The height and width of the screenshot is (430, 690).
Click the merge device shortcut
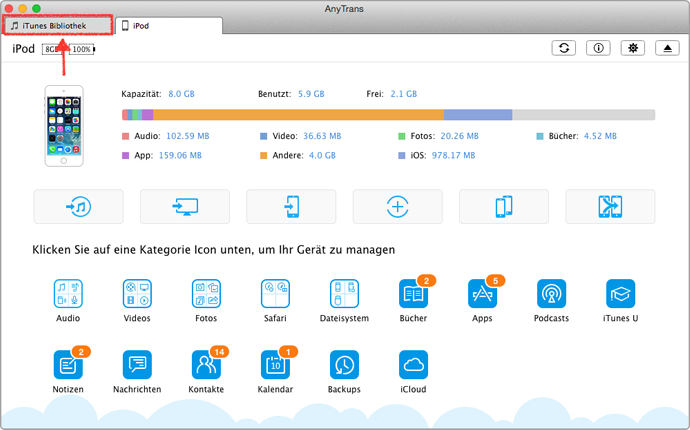click(610, 206)
